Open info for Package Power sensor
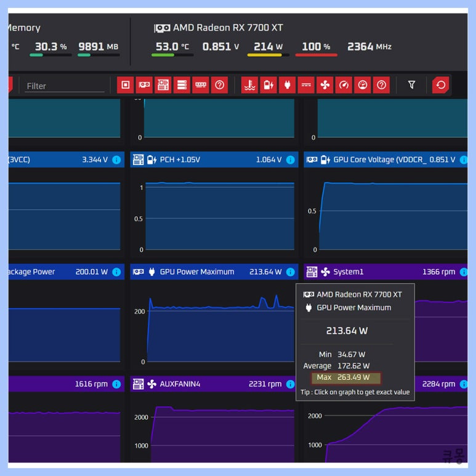Image resolution: width=476 pixels, height=476 pixels. 116,272
